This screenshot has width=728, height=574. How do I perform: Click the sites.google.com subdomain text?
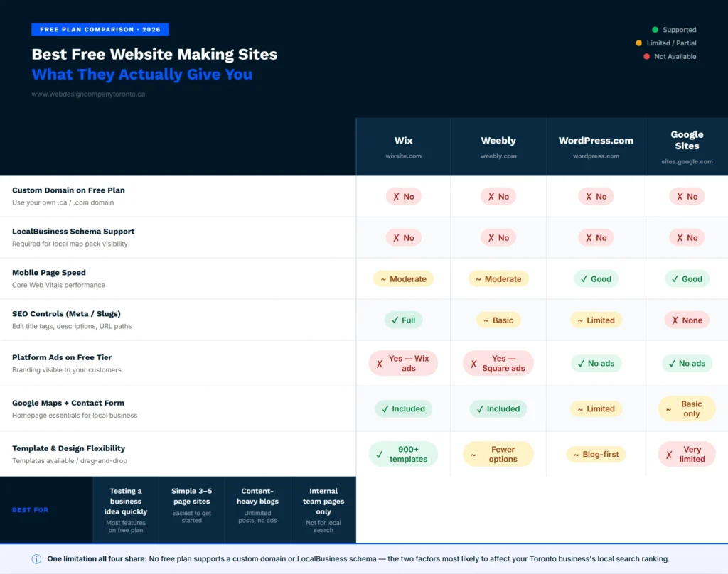click(687, 162)
